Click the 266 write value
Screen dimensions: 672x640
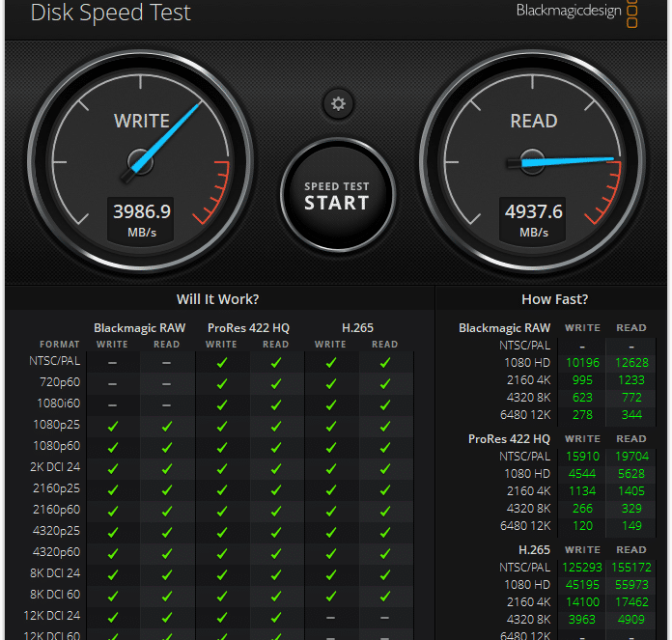coord(582,508)
